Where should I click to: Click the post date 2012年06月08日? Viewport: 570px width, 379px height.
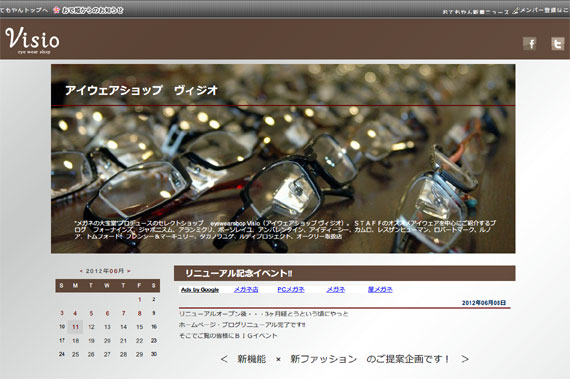coord(484,303)
